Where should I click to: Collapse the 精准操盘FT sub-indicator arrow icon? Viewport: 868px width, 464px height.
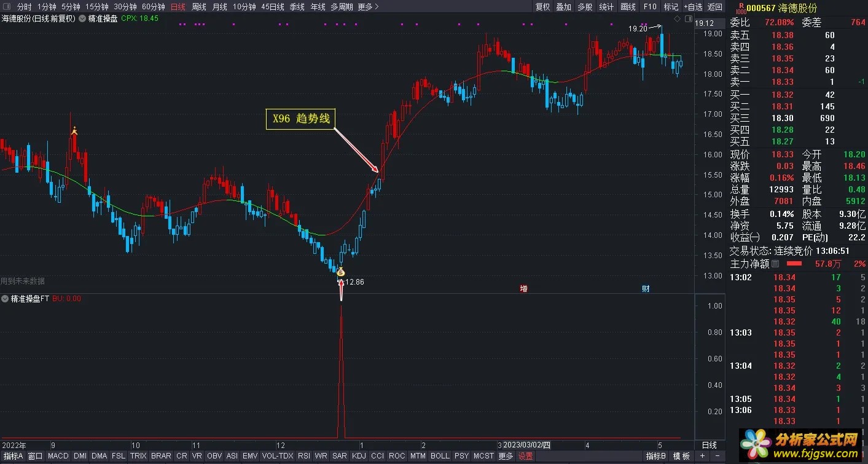[x=5, y=299]
